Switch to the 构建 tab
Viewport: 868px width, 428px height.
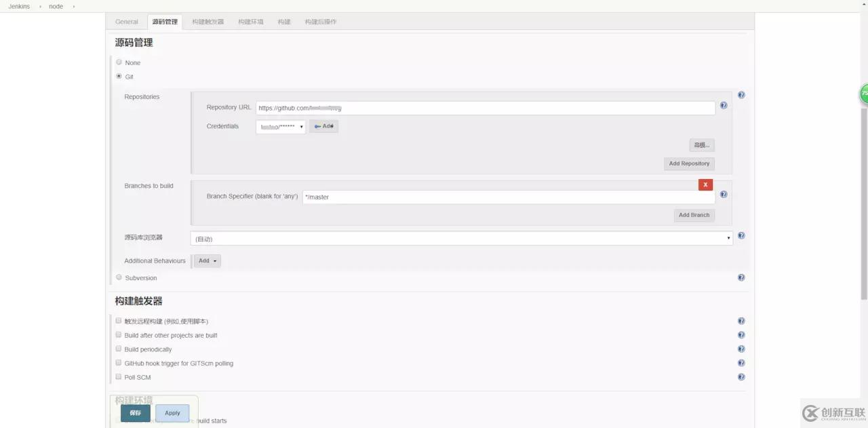pyautogui.click(x=284, y=22)
